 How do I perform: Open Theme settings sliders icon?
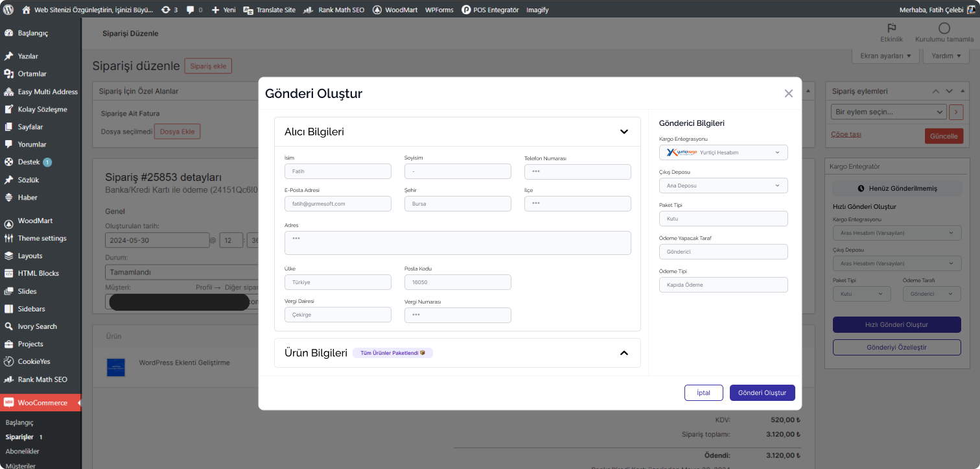coord(9,238)
